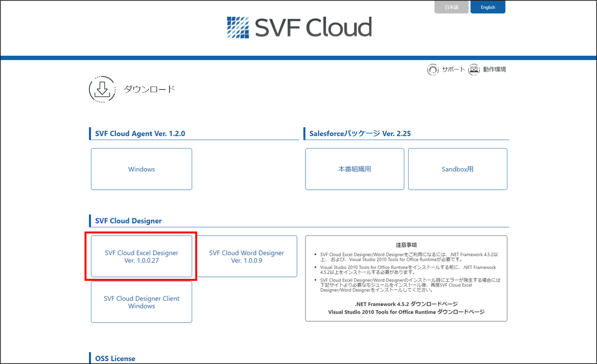This screenshot has width=597, height=364.
Task: Download SVF Cloud Agent for Windows
Action: click(141, 169)
